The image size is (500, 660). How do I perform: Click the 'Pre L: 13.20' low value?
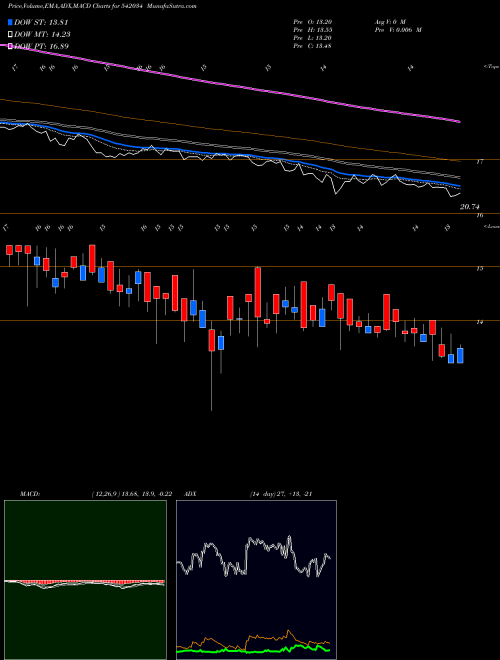314,37
